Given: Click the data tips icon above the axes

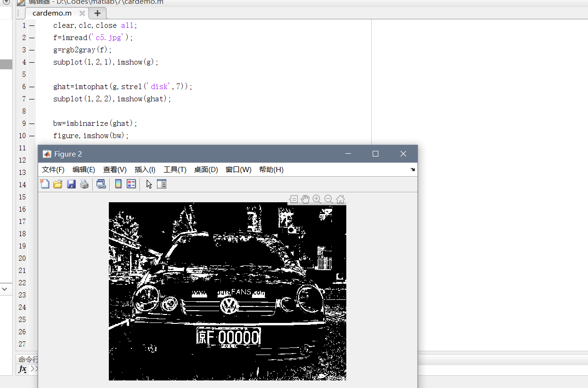Looking at the screenshot, I should [293, 199].
